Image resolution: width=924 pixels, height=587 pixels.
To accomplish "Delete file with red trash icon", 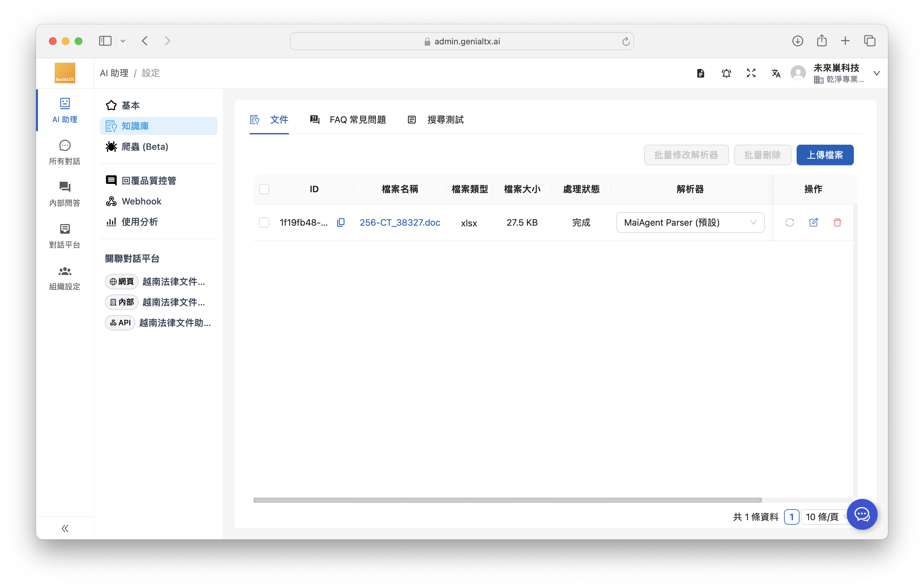I will pyautogui.click(x=837, y=222).
